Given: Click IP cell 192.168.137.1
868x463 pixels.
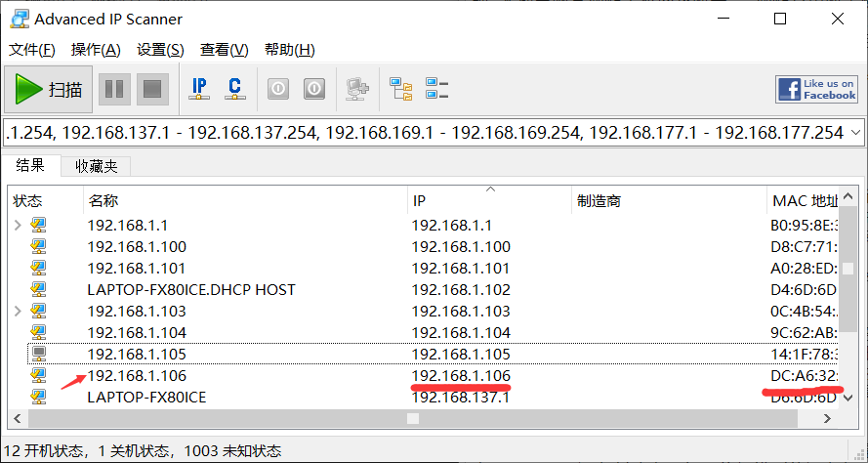Looking at the screenshot, I should [461, 398].
